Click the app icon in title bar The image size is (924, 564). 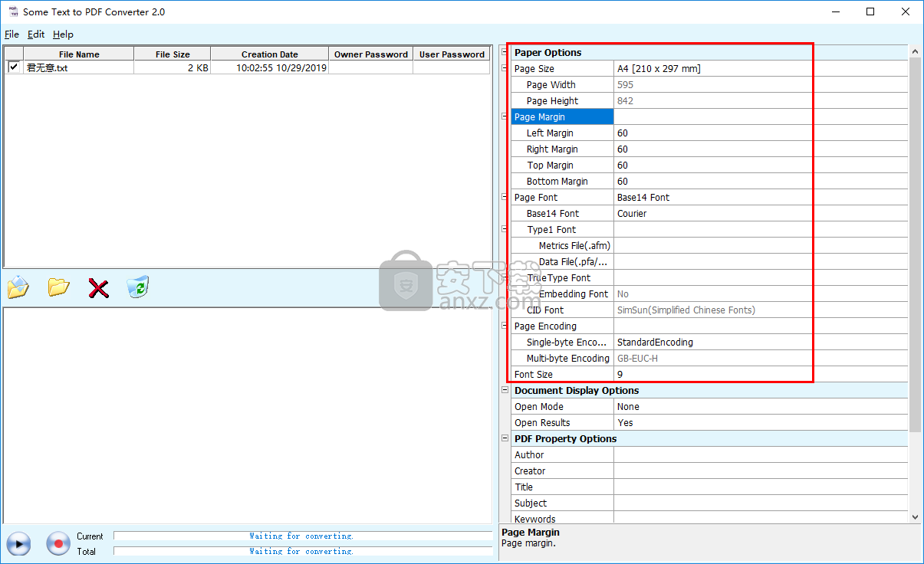(x=12, y=11)
